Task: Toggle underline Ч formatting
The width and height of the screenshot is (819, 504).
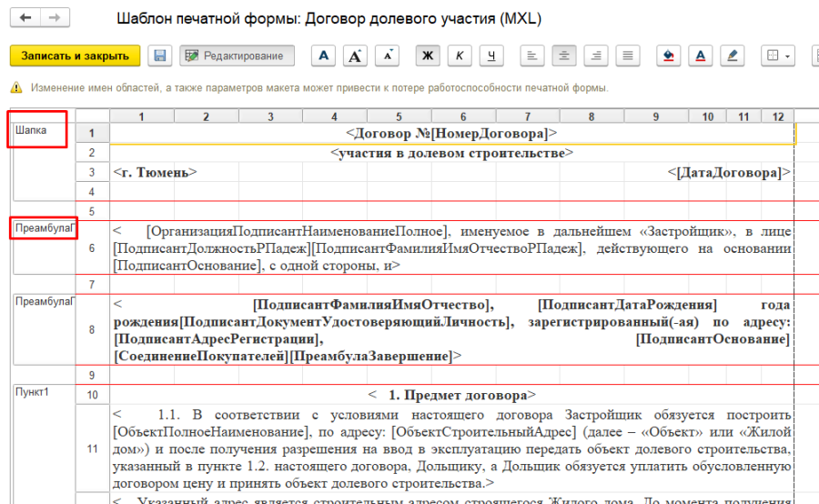Action: tap(491, 56)
